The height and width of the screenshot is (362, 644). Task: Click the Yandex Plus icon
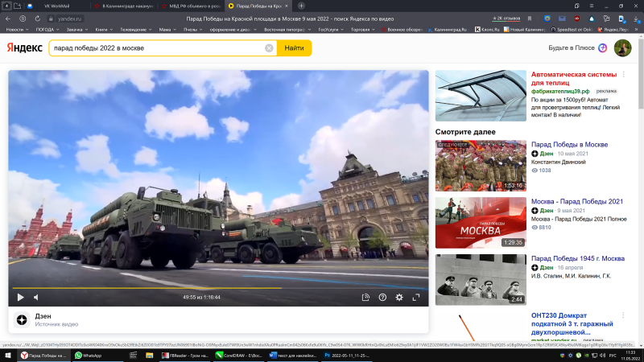602,48
